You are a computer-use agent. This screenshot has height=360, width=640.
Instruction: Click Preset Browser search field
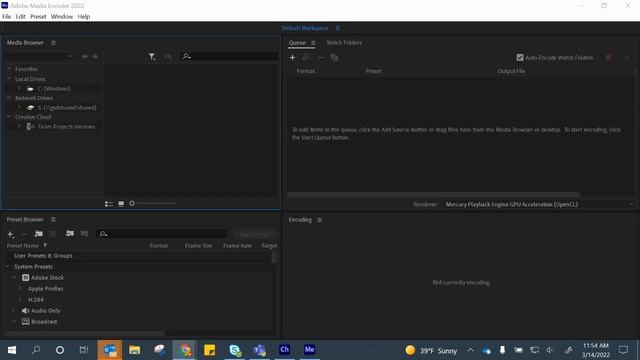[x=162, y=234]
